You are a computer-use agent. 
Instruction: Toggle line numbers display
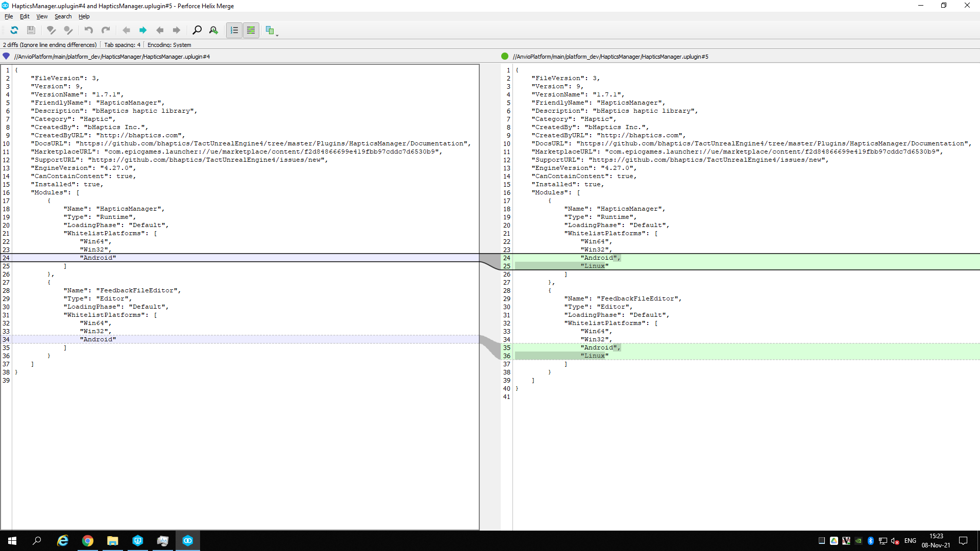(234, 30)
